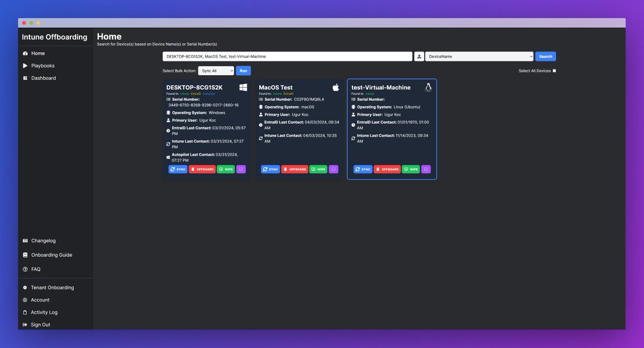Image resolution: width=644 pixels, height=348 pixels.
Task: Click the upload file icon button
Action: point(419,56)
